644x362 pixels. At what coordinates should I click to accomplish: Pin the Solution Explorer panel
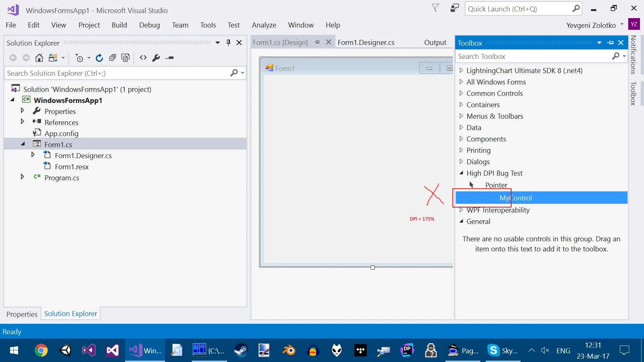(x=228, y=43)
